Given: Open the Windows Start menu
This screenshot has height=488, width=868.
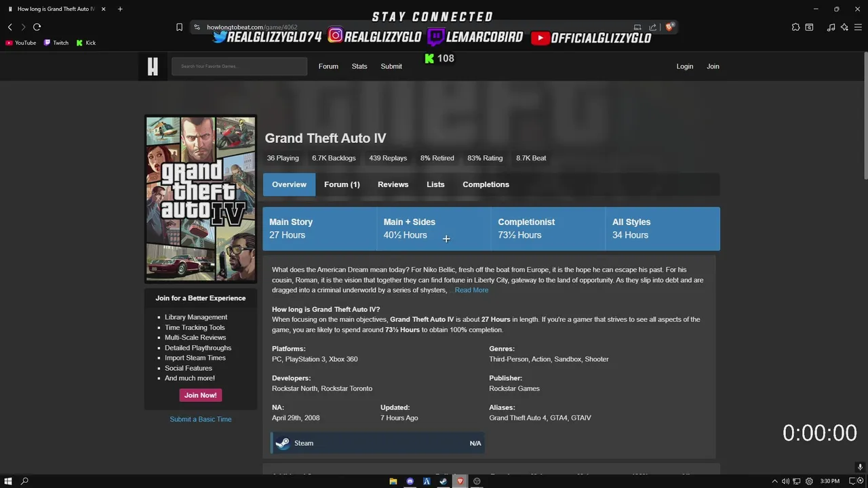Looking at the screenshot, I should [8, 481].
